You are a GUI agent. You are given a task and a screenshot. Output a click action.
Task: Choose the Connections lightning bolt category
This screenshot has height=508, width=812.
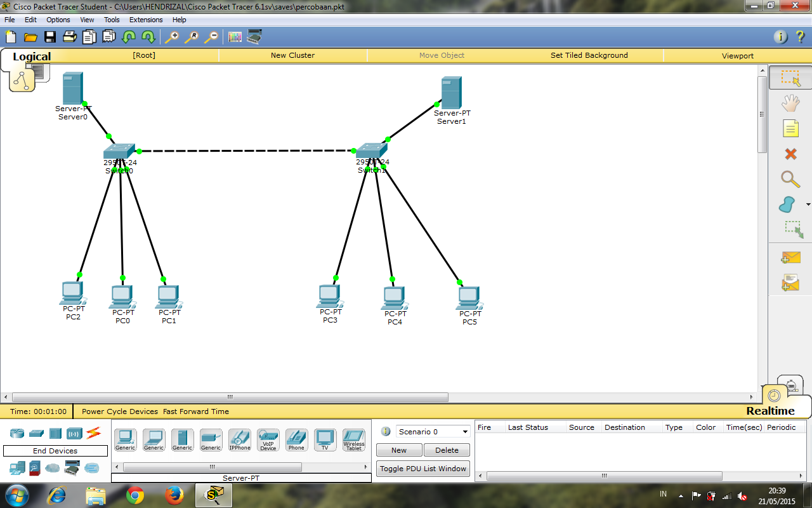pos(93,433)
